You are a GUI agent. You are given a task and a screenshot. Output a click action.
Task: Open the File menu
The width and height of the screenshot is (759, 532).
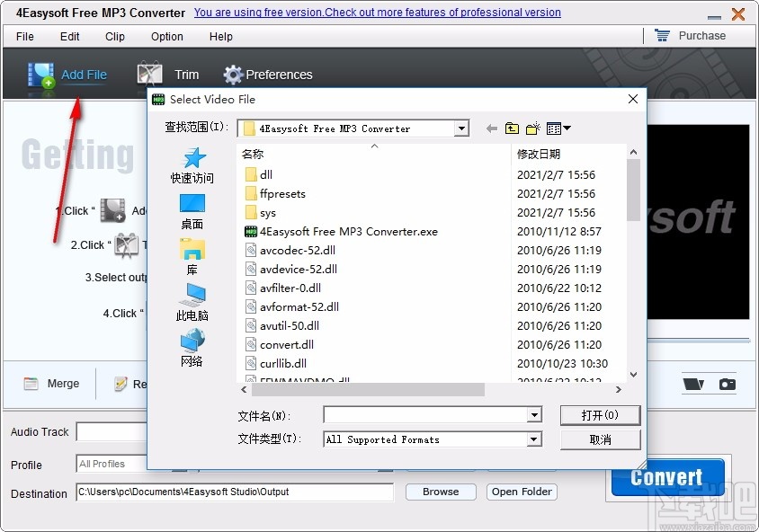[x=23, y=37]
